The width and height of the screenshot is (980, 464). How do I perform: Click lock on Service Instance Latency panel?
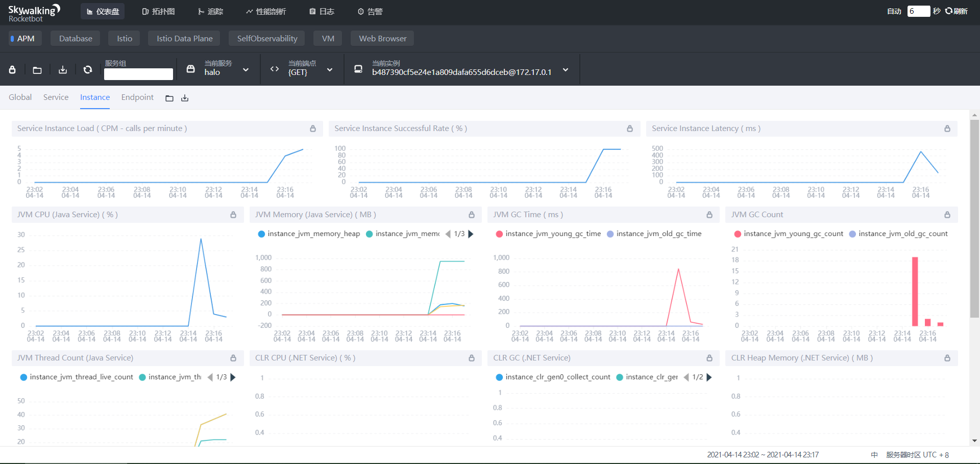947,129
